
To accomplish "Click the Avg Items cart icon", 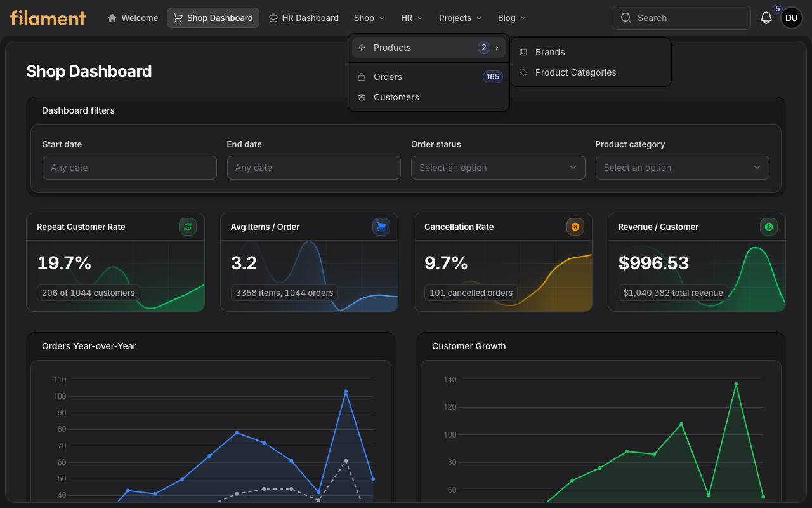I will (381, 227).
